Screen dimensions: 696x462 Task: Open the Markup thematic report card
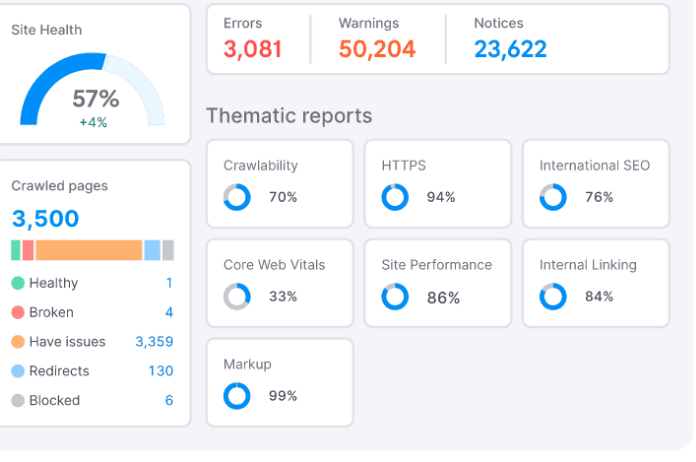280,383
